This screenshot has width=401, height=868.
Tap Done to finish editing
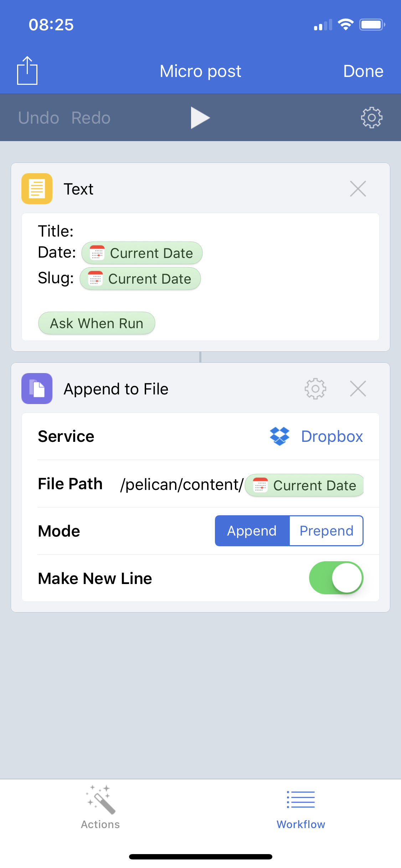pos(363,71)
